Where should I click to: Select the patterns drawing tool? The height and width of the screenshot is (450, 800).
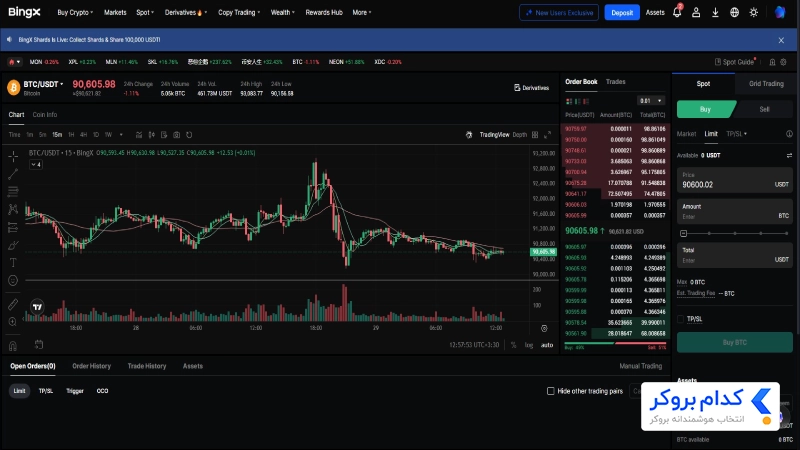13,209
